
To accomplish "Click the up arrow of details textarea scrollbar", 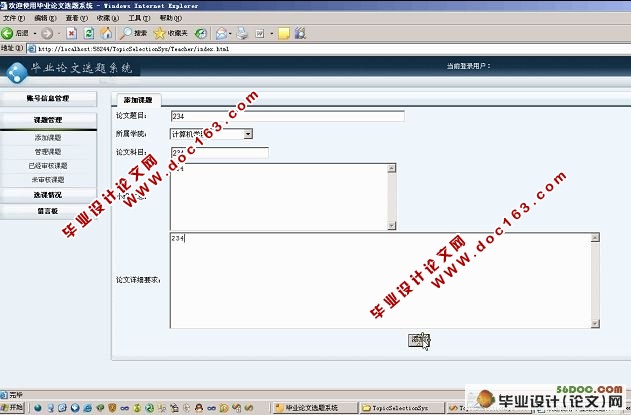I will pyautogui.click(x=595, y=237).
